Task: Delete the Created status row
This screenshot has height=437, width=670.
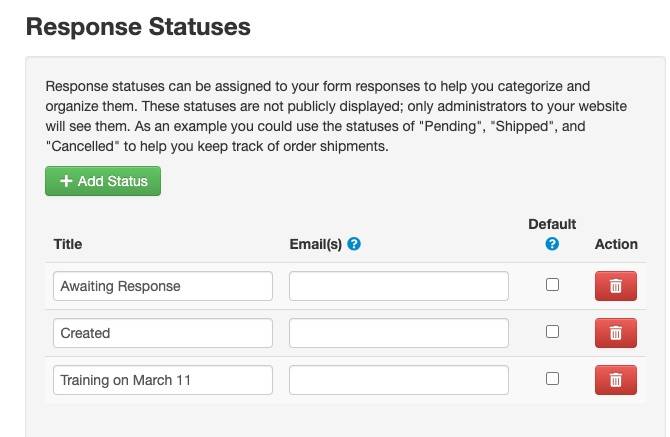Action: coord(615,333)
